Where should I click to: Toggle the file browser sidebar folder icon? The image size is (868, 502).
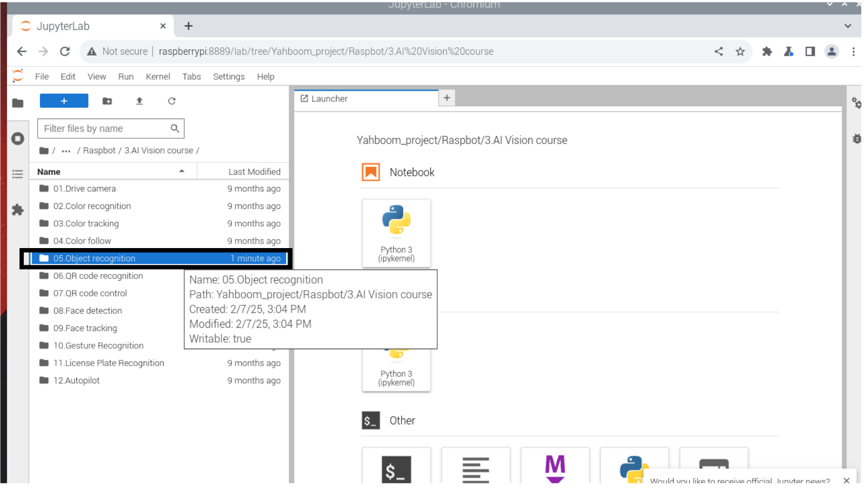18,103
